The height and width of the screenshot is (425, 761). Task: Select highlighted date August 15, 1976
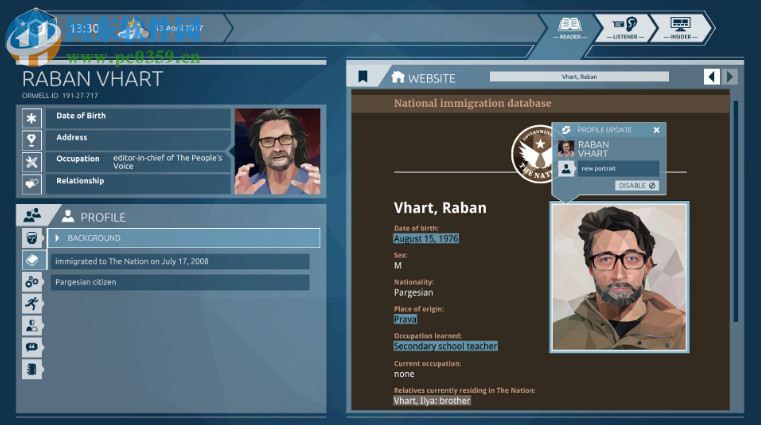point(426,239)
